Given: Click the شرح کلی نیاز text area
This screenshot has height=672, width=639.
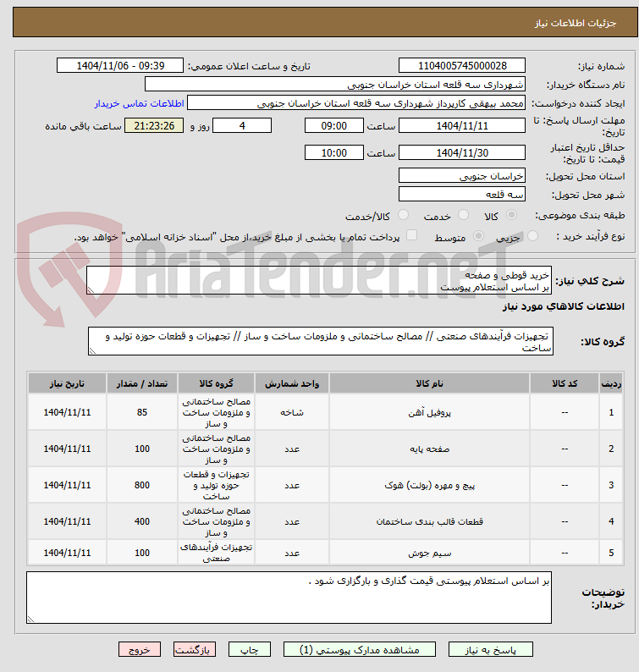Looking at the screenshot, I should [x=319, y=280].
